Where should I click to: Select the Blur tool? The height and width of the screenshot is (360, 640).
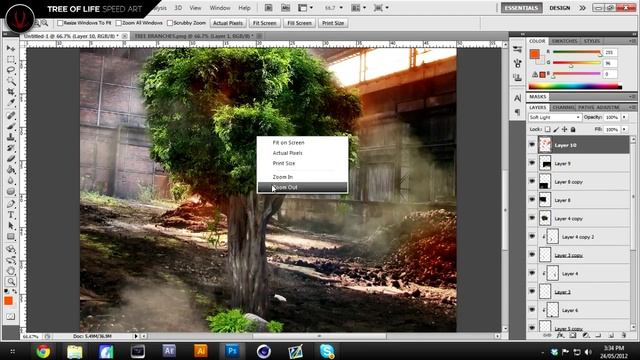[11, 181]
